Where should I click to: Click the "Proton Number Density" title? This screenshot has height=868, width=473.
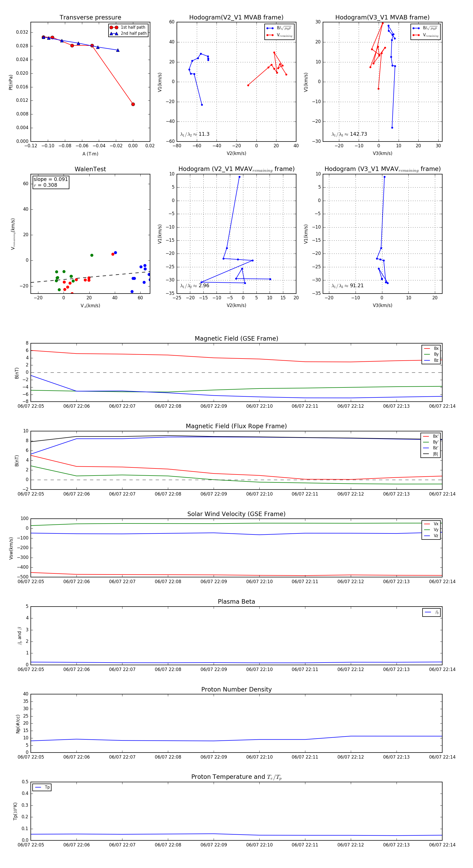click(236, 689)
